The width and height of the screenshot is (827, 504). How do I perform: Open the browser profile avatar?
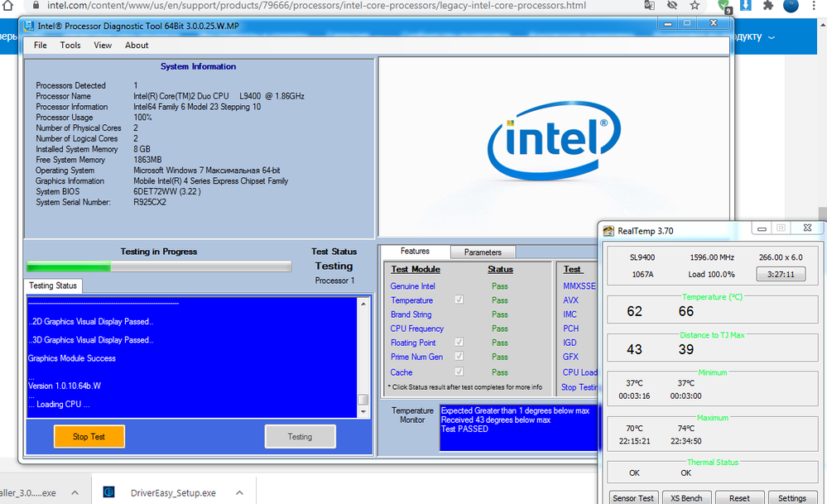coord(791,5)
